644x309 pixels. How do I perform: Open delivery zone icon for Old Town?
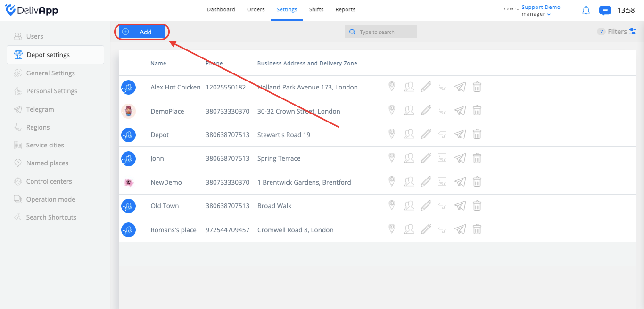pyautogui.click(x=442, y=205)
